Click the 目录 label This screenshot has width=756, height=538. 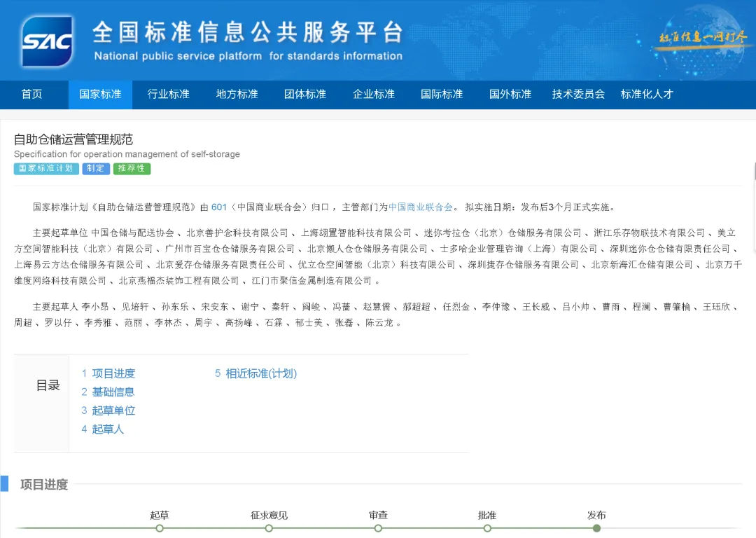pyautogui.click(x=48, y=385)
